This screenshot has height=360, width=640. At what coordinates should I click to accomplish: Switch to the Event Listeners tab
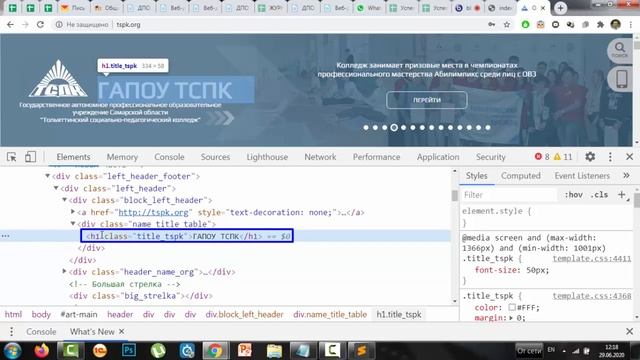582,176
